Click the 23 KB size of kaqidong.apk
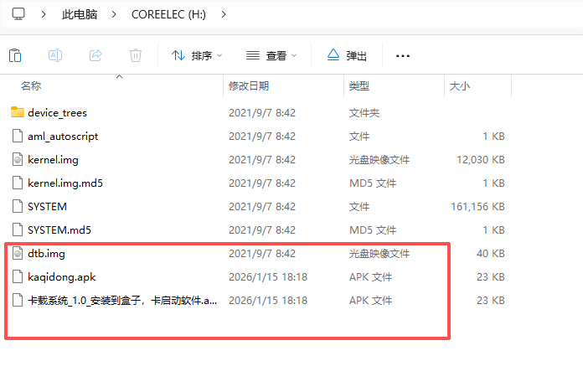The image size is (583, 392). click(490, 277)
